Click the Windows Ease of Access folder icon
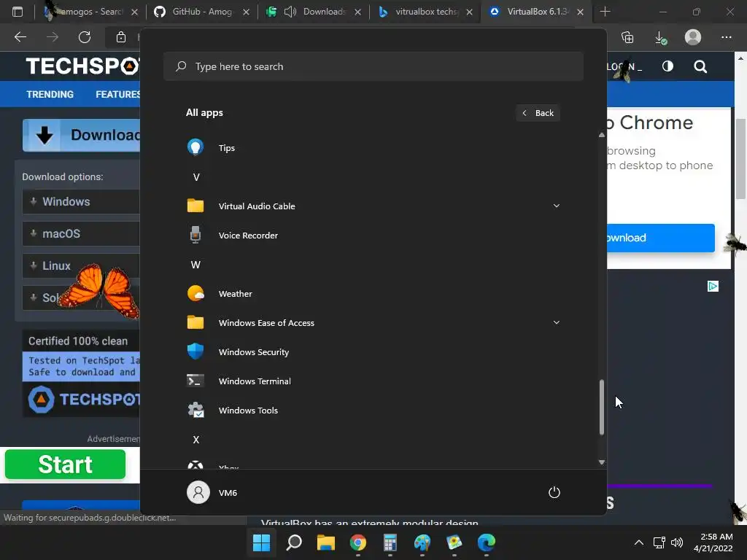747x560 pixels. tap(196, 322)
